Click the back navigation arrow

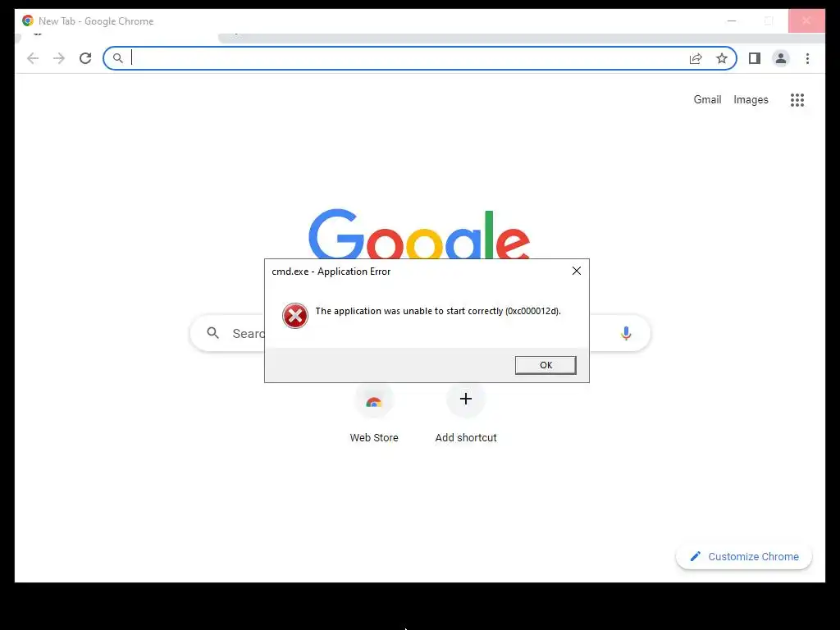(33, 58)
